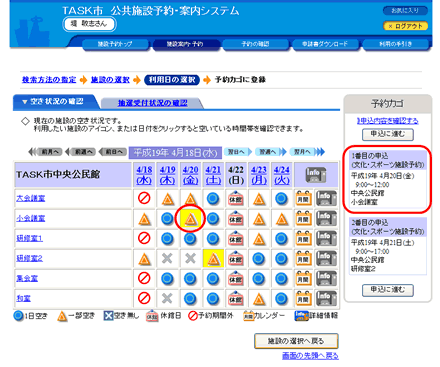Open the 小会議室 facility link
The width and height of the screenshot is (440, 367).
[x=31, y=218]
